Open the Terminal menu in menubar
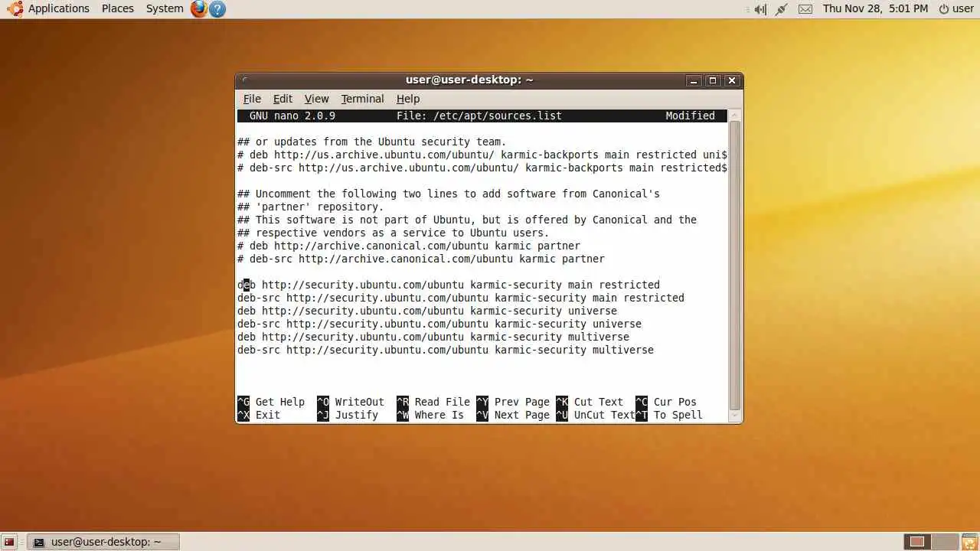Image resolution: width=980 pixels, height=551 pixels. coord(362,99)
